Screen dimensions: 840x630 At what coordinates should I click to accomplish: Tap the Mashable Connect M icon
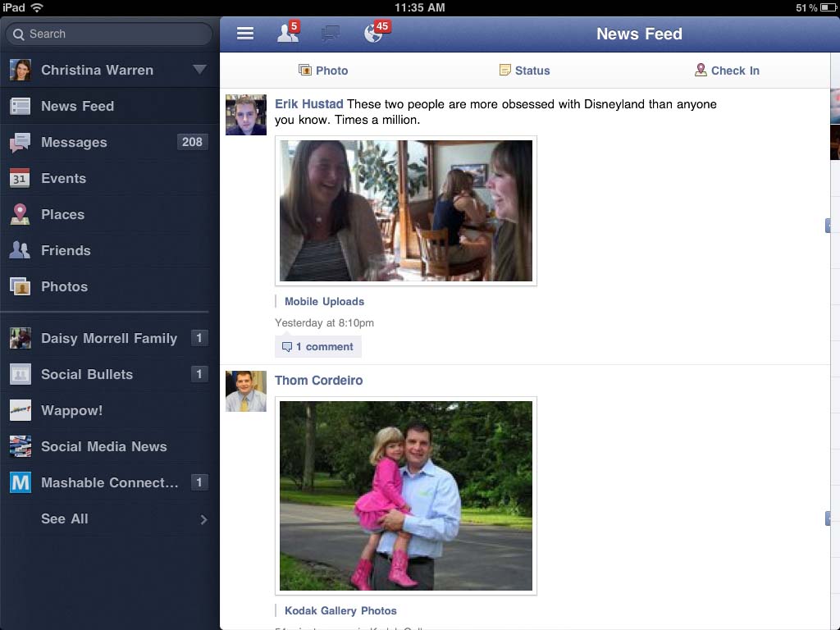21,482
